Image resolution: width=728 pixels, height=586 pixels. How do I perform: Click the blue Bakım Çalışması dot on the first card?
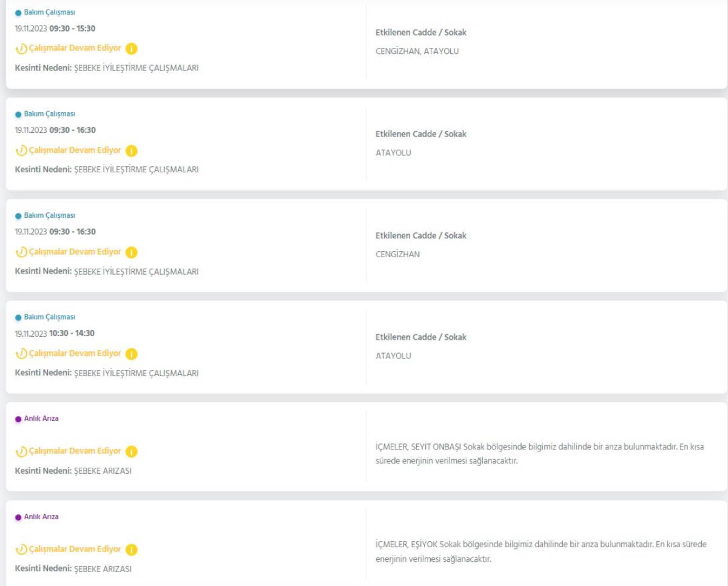pos(18,13)
